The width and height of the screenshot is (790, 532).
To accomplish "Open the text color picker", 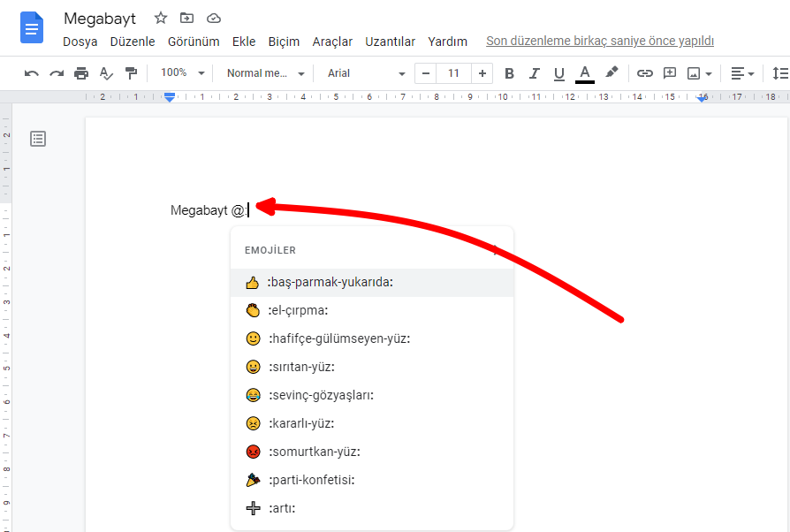I will tap(584, 73).
